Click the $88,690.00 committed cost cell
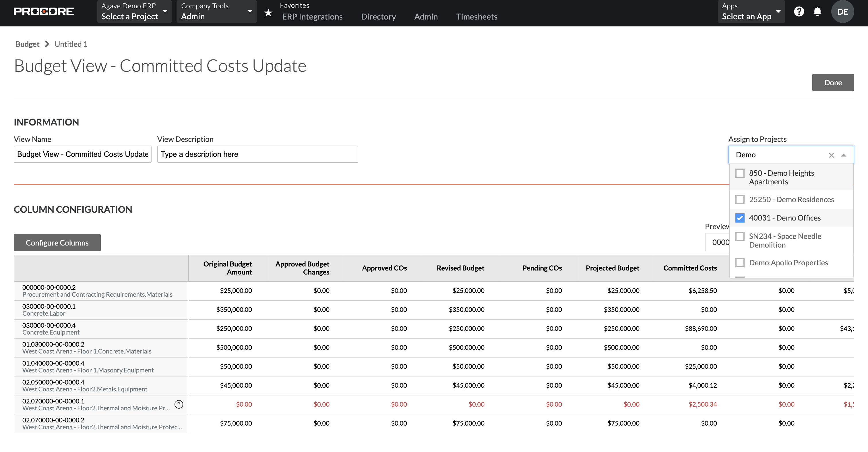868x452 pixels. point(701,328)
